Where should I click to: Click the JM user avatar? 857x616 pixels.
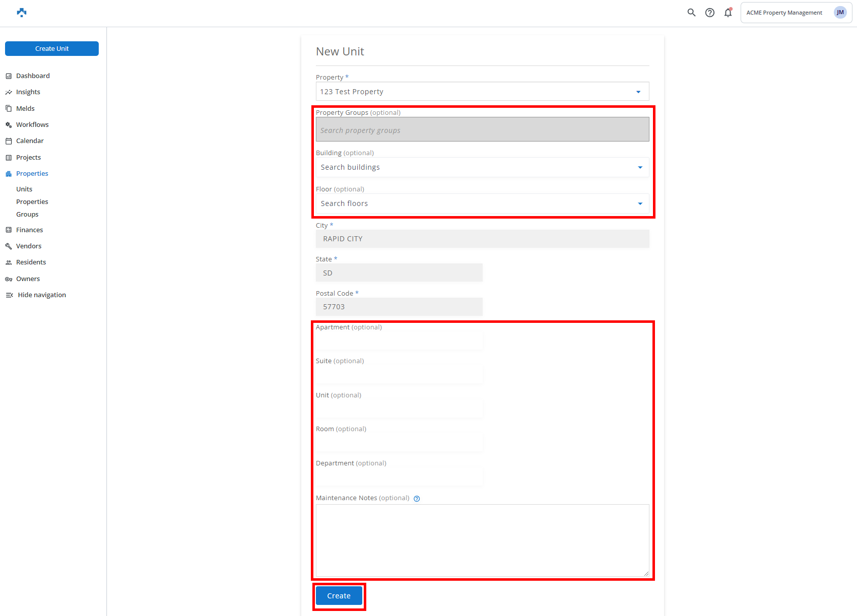click(x=840, y=13)
